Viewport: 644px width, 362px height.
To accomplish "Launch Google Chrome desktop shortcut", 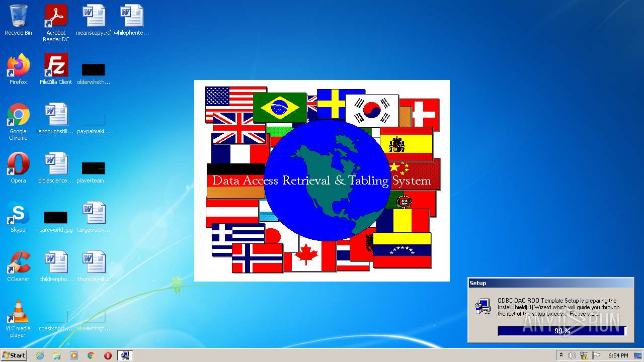I will [x=18, y=122].
